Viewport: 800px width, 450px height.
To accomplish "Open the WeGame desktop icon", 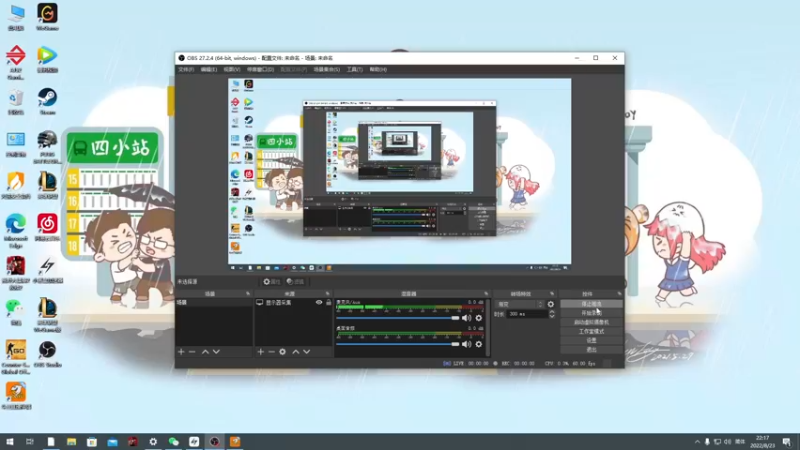I will (x=47, y=16).
